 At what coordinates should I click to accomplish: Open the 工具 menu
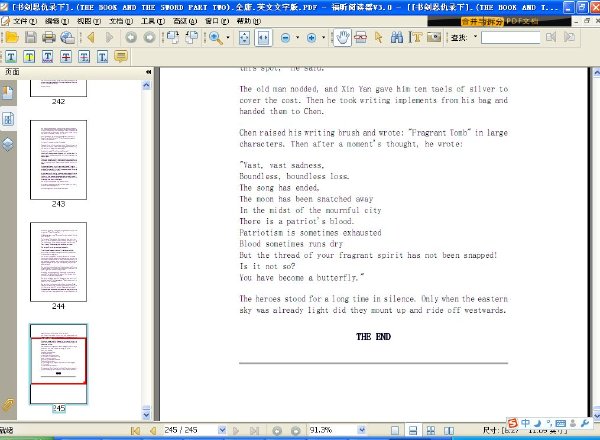pos(153,21)
